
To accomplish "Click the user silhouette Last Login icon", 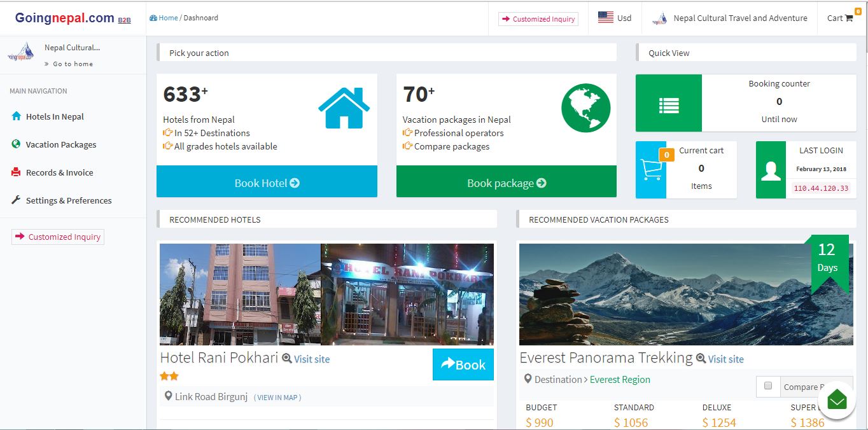I will coord(771,170).
